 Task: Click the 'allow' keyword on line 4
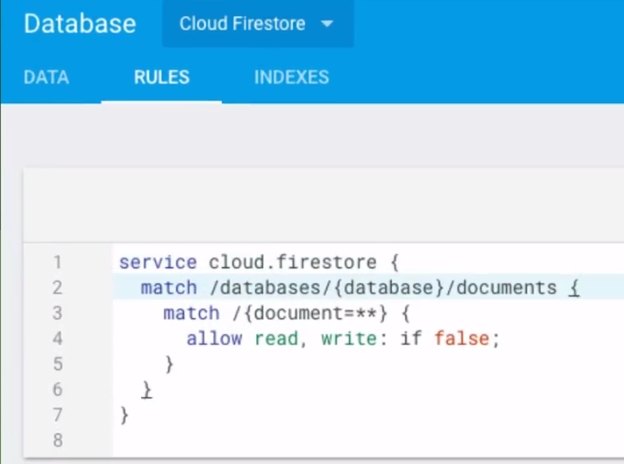tap(213, 339)
